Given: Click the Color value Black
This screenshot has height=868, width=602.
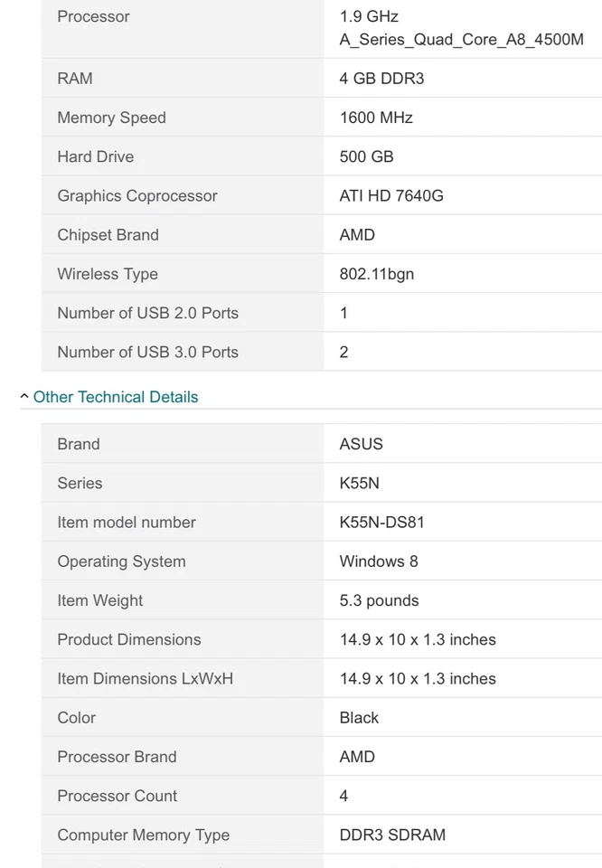Looking at the screenshot, I should (359, 718).
